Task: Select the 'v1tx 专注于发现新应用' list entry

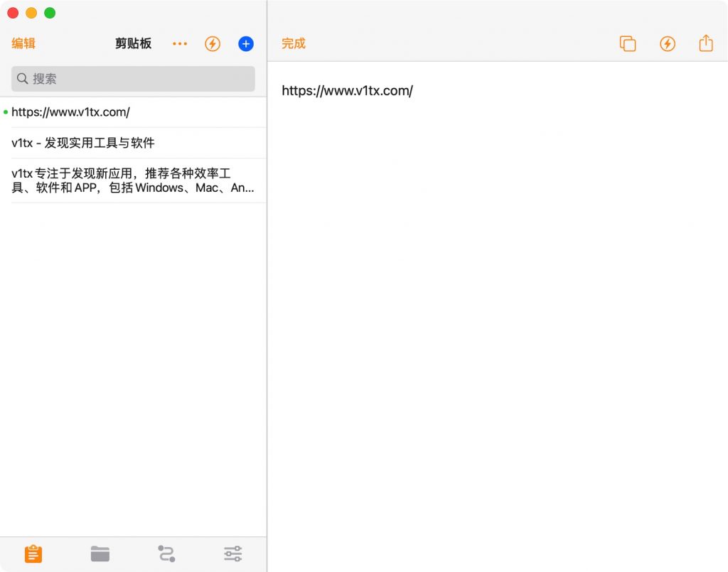Action: [133, 180]
